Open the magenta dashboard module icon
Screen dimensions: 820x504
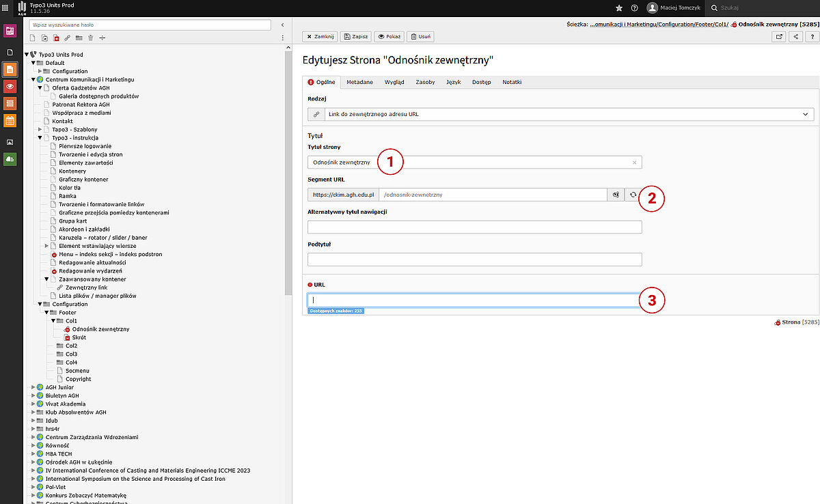[x=10, y=31]
